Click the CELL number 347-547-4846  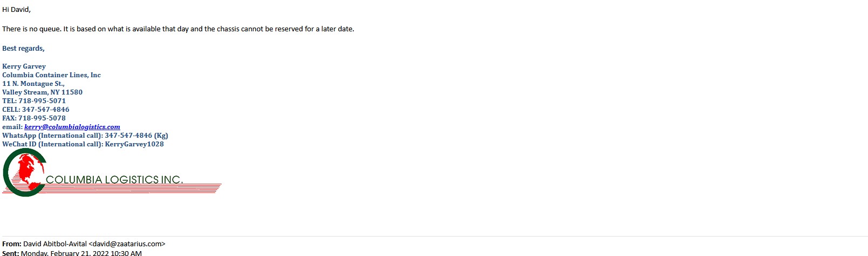tap(45, 110)
